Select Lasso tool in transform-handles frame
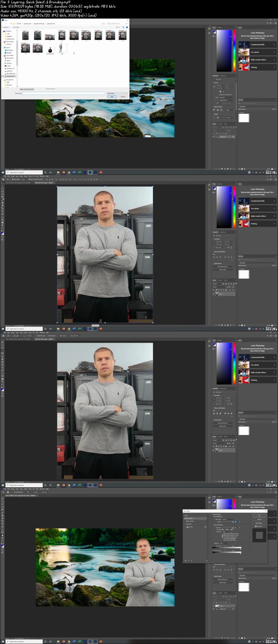The height and width of the screenshot is (644, 278). click(x=2, y=191)
